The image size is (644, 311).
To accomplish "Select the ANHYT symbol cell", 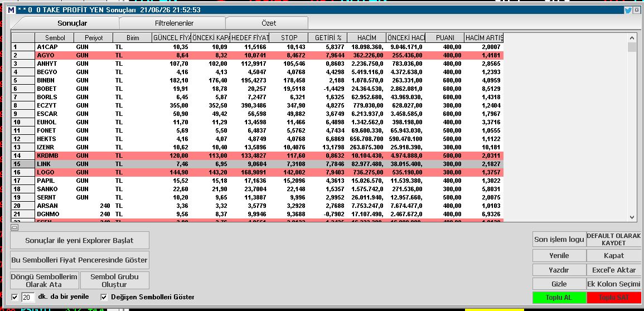I will (55, 64).
